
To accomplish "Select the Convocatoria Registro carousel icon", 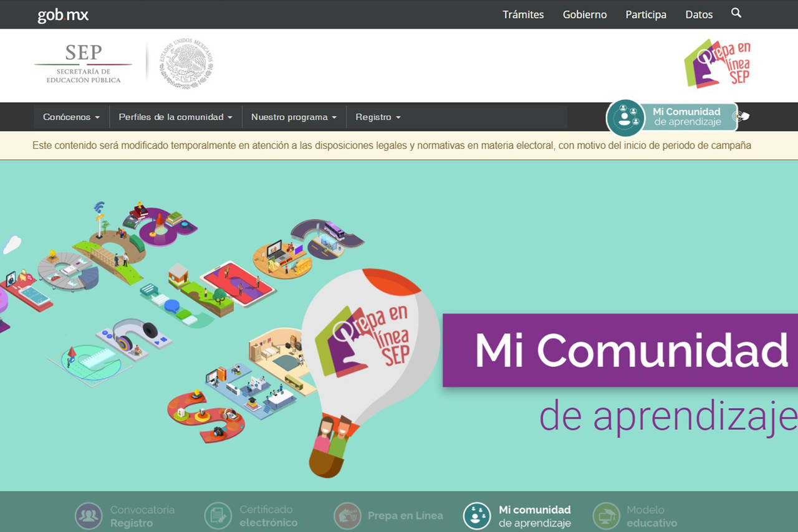I will pyautogui.click(x=89, y=516).
